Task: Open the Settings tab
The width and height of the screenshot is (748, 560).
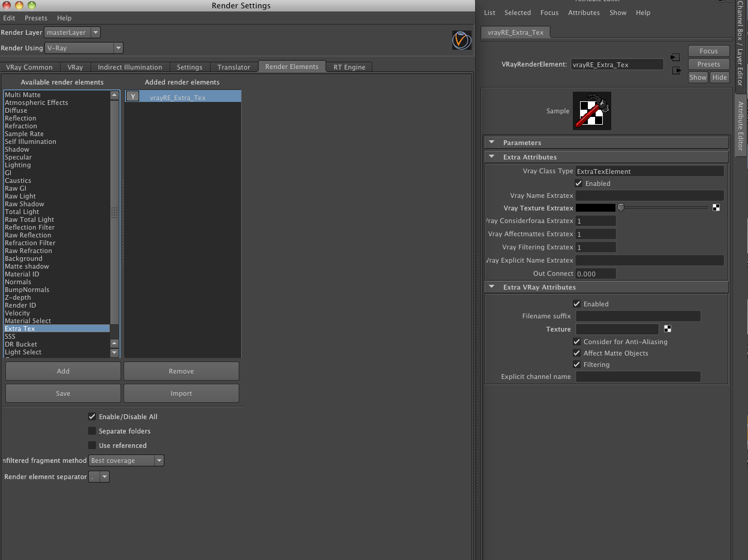Action: (x=190, y=67)
